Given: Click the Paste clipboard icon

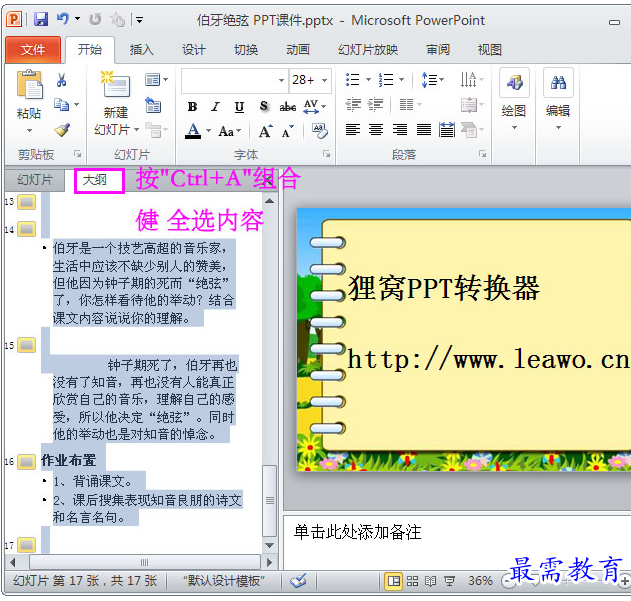Looking at the screenshot, I should (29, 84).
